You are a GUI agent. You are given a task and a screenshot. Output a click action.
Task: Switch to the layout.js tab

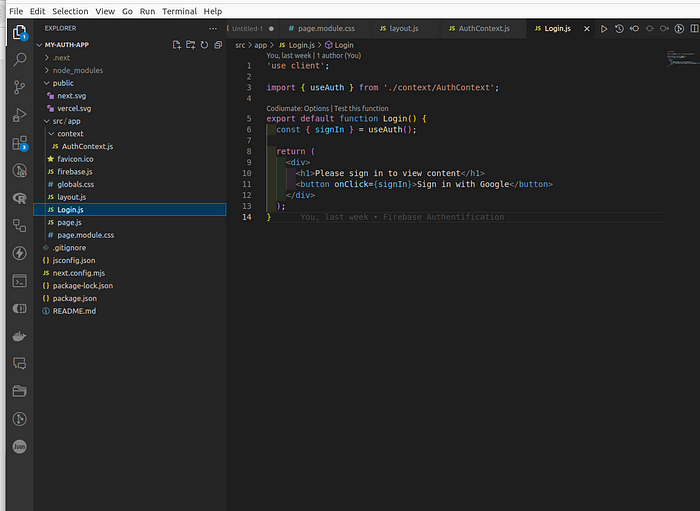pyautogui.click(x=403, y=29)
